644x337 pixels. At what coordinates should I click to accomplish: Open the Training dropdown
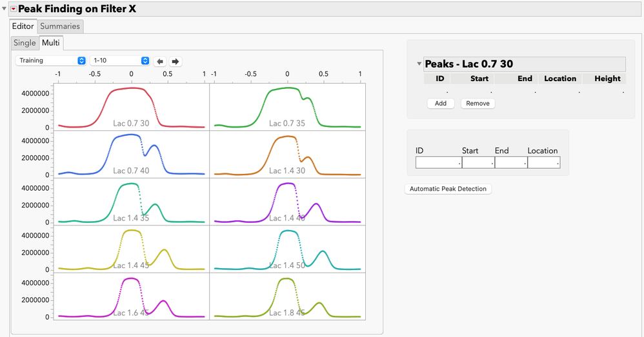pos(51,61)
